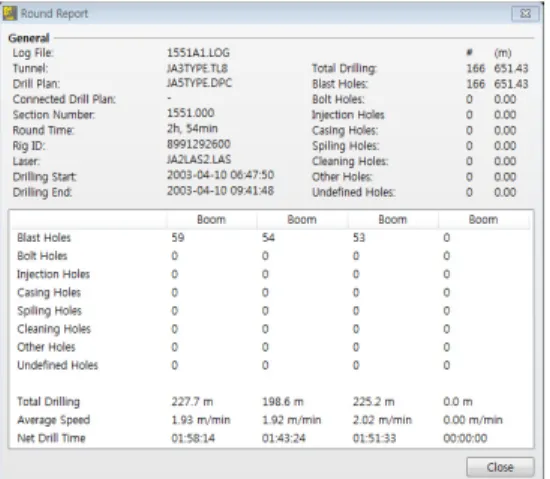Click the Cleaning Holes label in General

pyautogui.click(x=350, y=162)
